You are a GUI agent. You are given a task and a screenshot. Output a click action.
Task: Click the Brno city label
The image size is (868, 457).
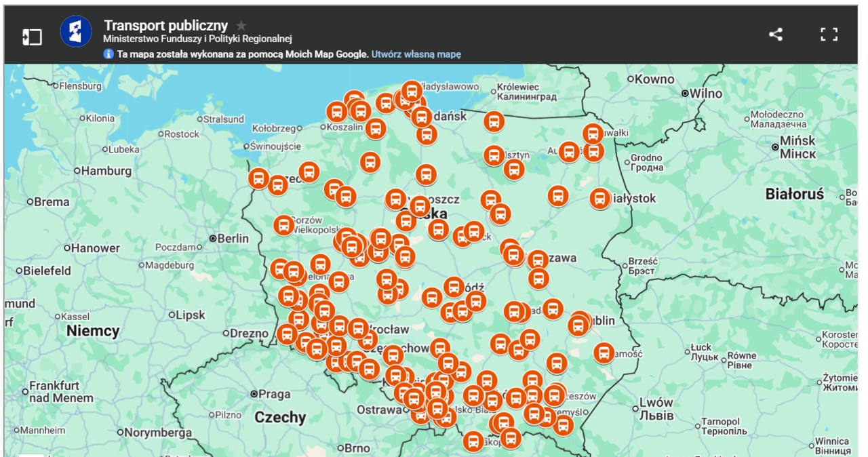tap(357, 448)
